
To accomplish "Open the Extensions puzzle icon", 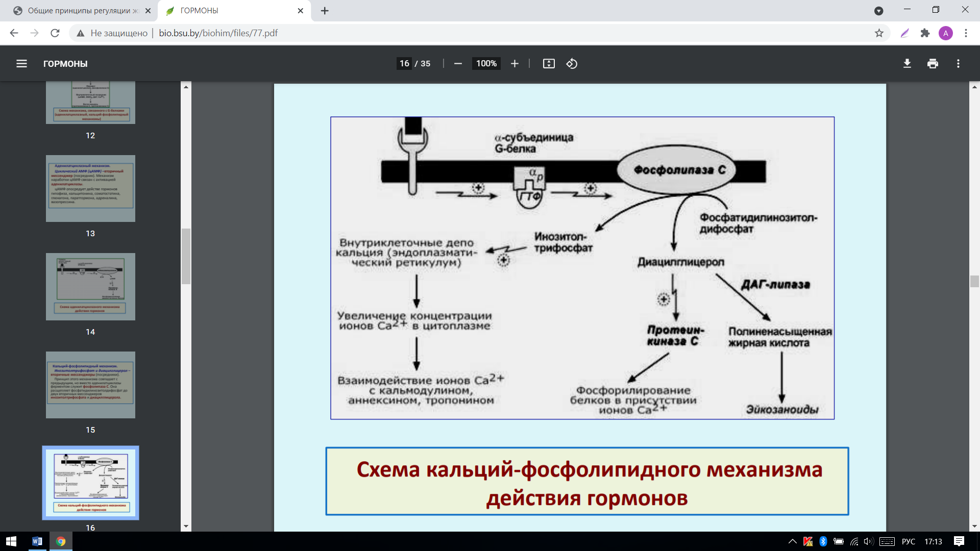I will click(x=925, y=33).
